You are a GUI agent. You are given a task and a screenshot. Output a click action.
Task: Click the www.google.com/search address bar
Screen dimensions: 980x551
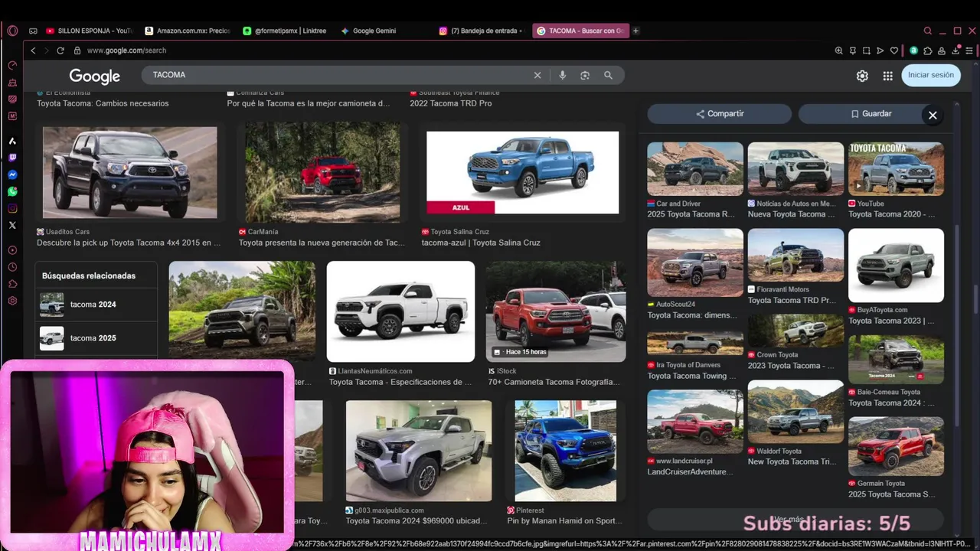pyautogui.click(x=126, y=51)
